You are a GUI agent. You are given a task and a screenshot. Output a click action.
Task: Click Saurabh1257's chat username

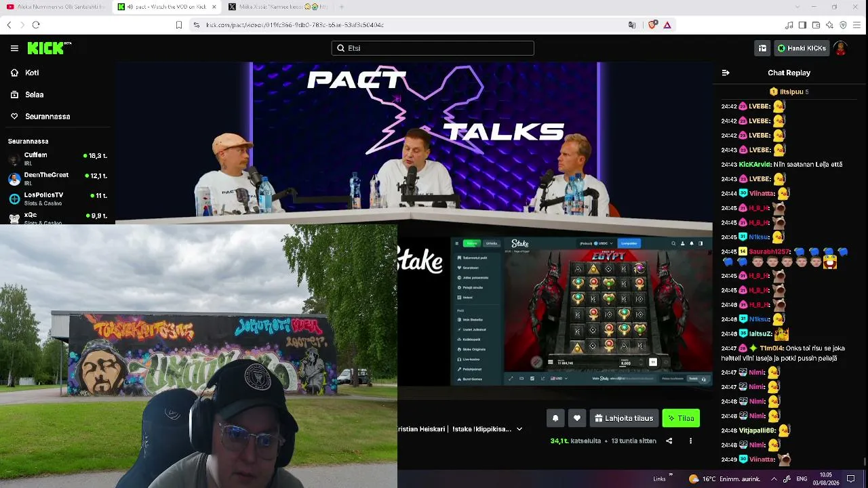click(770, 251)
